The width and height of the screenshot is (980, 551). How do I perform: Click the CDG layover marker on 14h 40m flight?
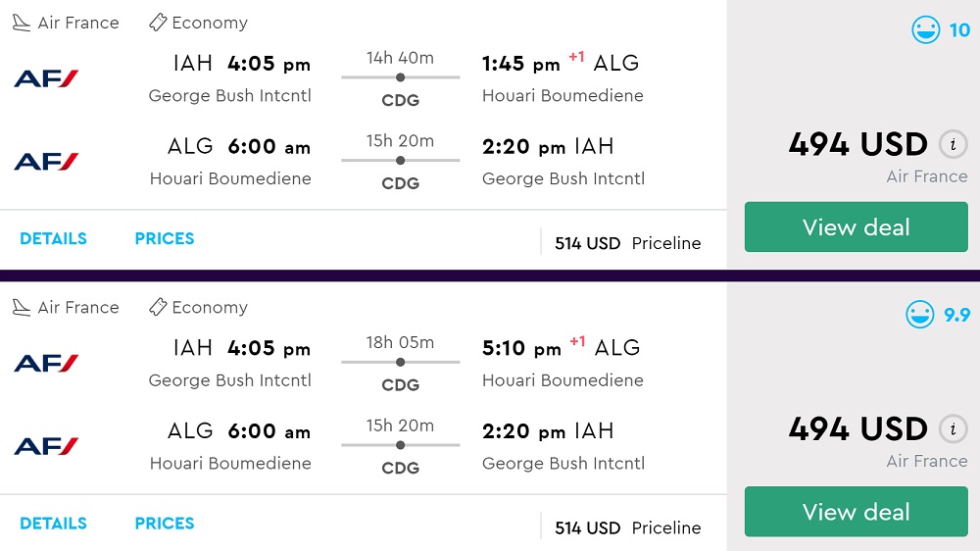pos(400,77)
